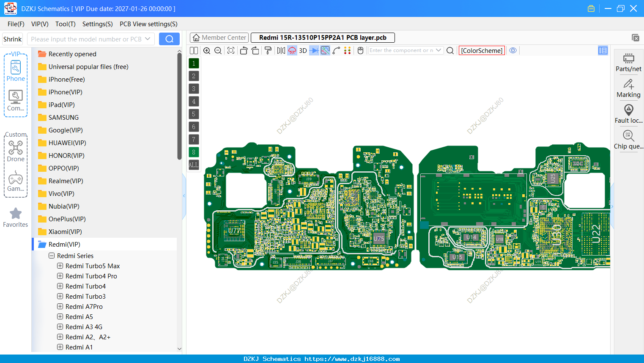The height and width of the screenshot is (363, 644).
Task: Open the VIP(V) menu
Action: (x=40, y=24)
